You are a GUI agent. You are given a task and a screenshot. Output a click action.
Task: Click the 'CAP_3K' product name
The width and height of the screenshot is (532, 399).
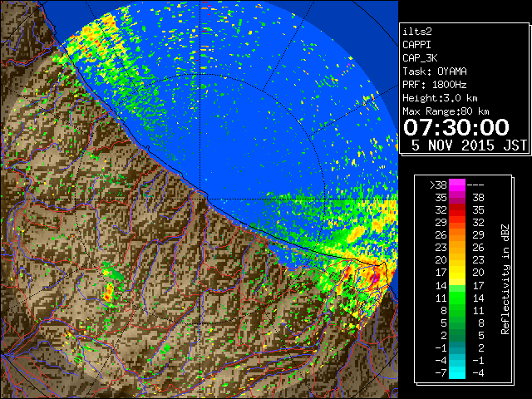coord(420,58)
